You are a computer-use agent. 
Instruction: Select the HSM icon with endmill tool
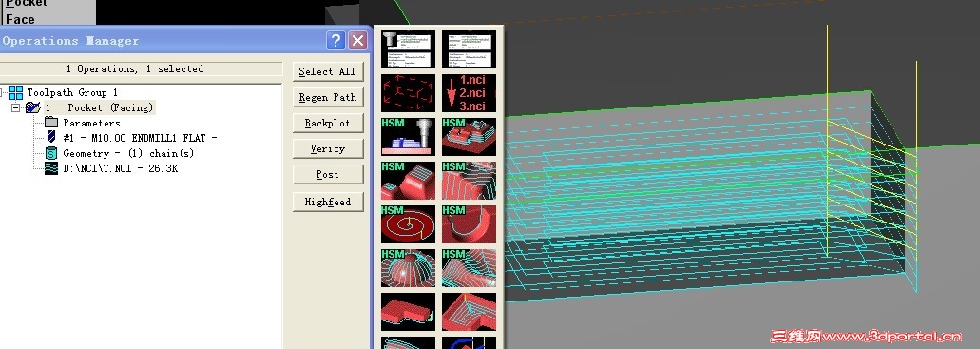point(408,137)
